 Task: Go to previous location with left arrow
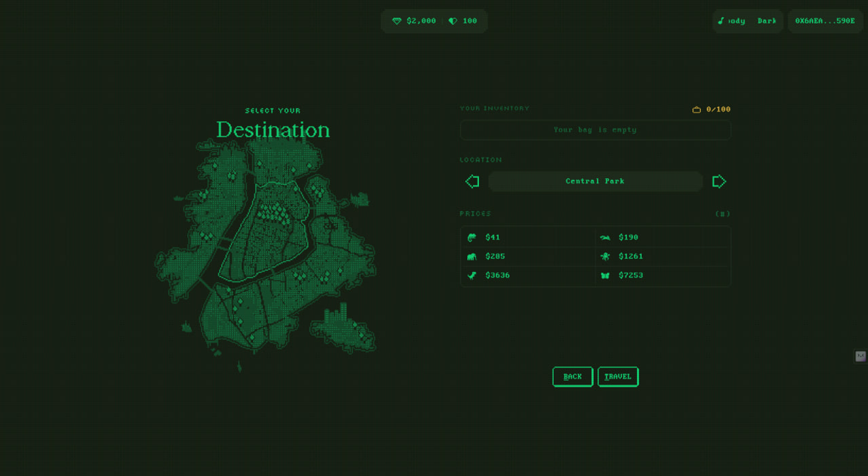[x=472, y=181]
